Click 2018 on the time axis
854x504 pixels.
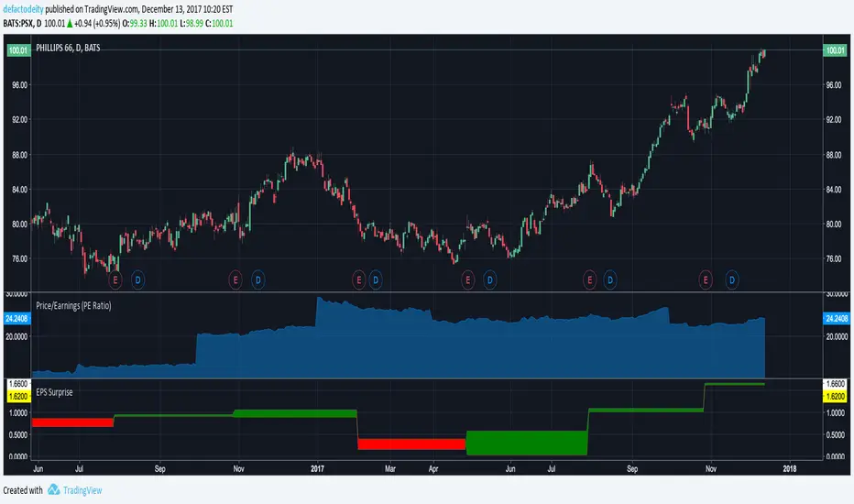click(789, 468)
